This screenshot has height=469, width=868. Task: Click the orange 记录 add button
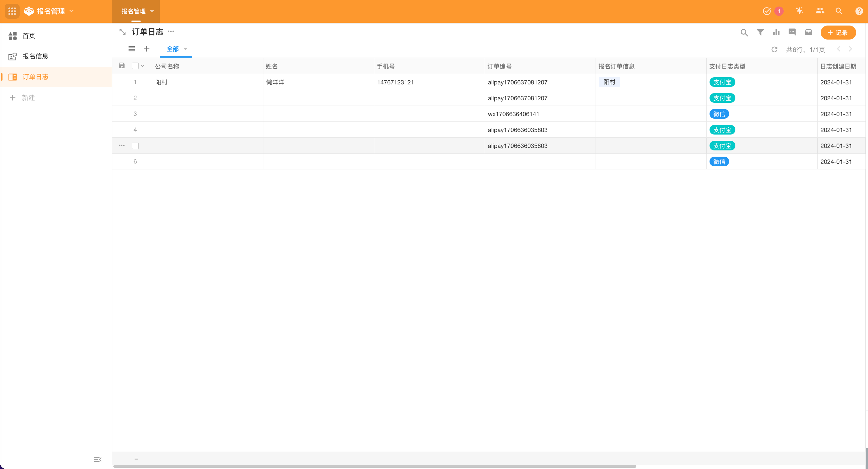click(838, 33)
